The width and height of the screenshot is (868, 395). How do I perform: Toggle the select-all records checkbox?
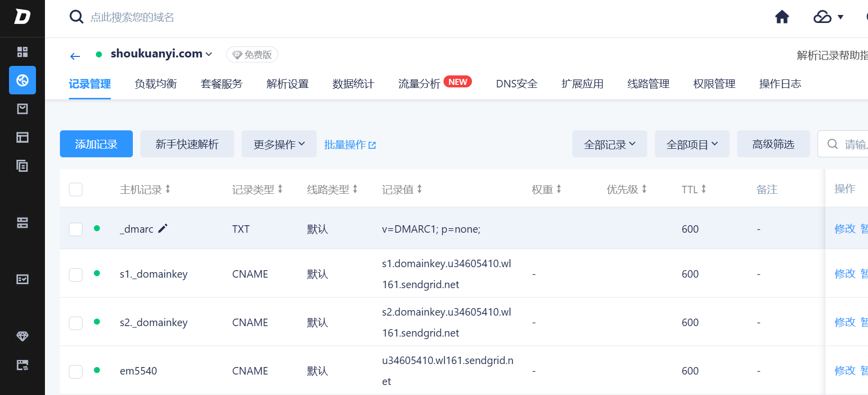pyautogui.click(x=76, y=189)
